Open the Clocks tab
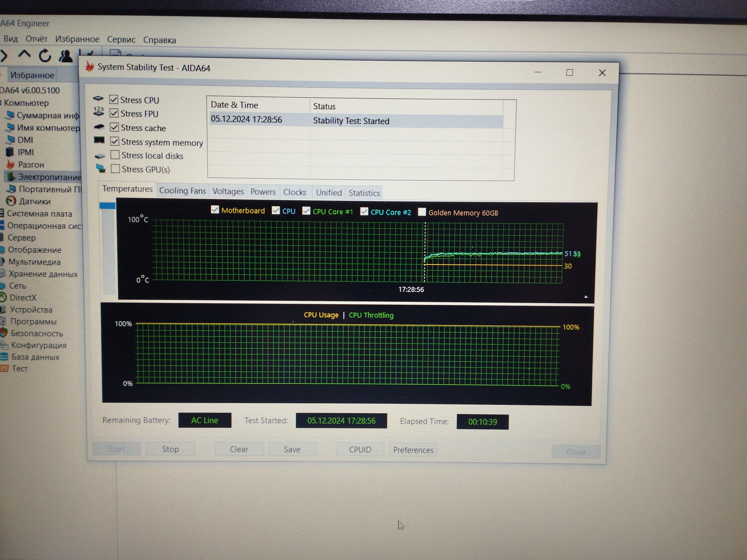Image resolution: width=747 pixels, height=560 pixels. coord(295,192)
